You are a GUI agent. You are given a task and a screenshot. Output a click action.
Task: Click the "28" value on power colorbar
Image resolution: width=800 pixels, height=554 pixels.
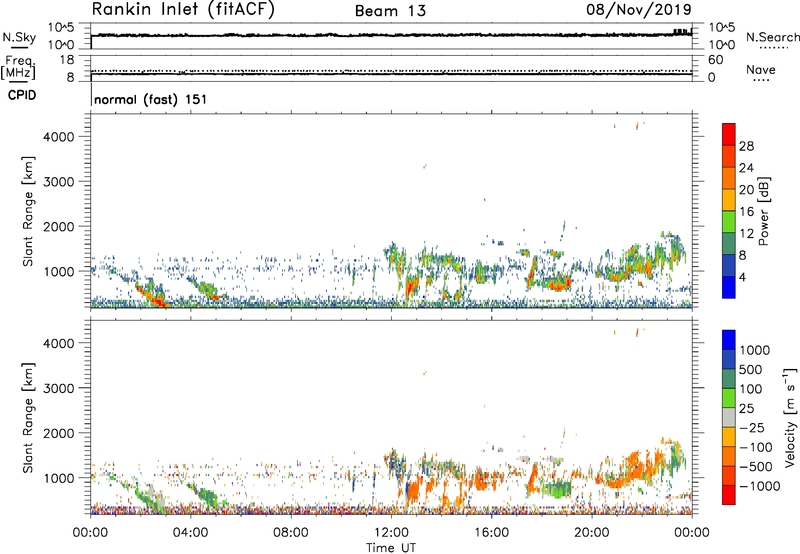pyautogui.click(x=746, y=146)
